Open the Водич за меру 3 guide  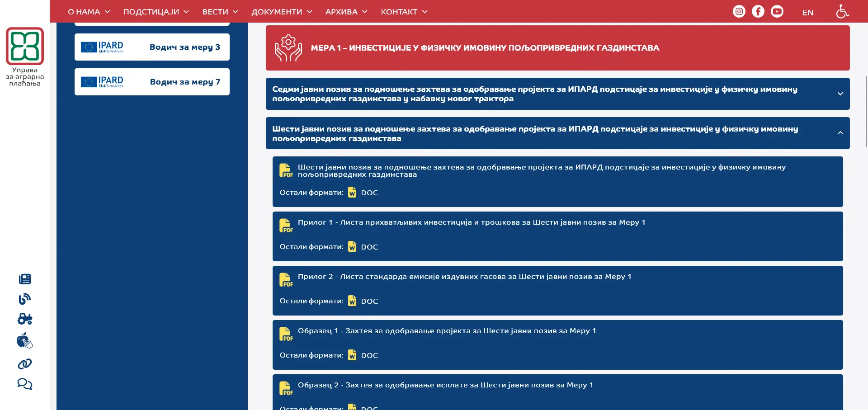152,47
